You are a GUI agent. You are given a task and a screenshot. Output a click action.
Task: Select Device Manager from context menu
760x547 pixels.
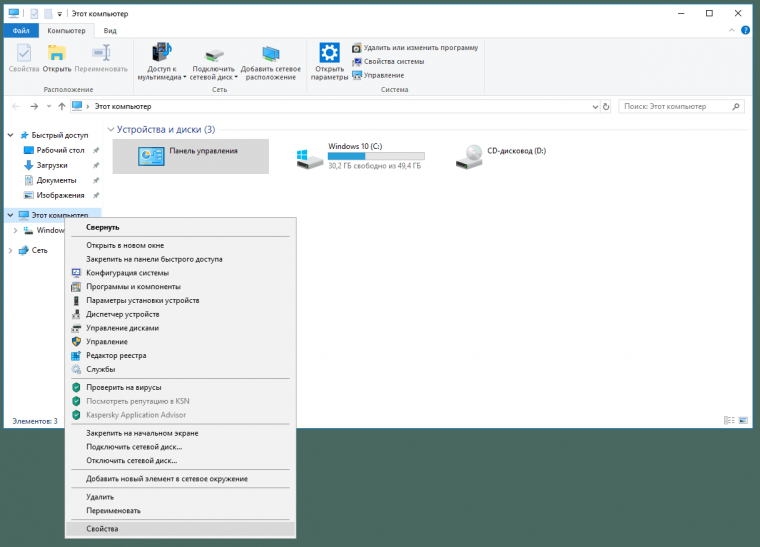[122, 314]
